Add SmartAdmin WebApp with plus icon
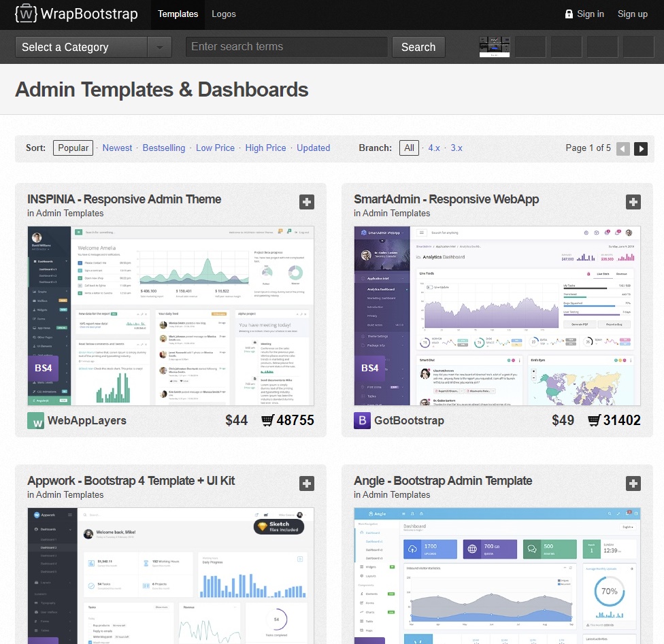This screenshot has width=664, height=644. [x=633, y=202]
